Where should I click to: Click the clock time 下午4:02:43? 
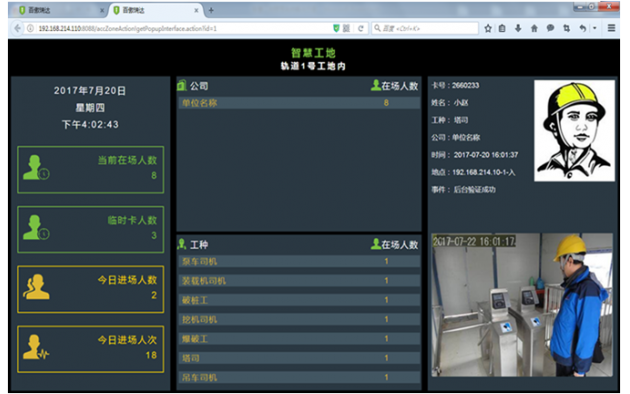90,125
